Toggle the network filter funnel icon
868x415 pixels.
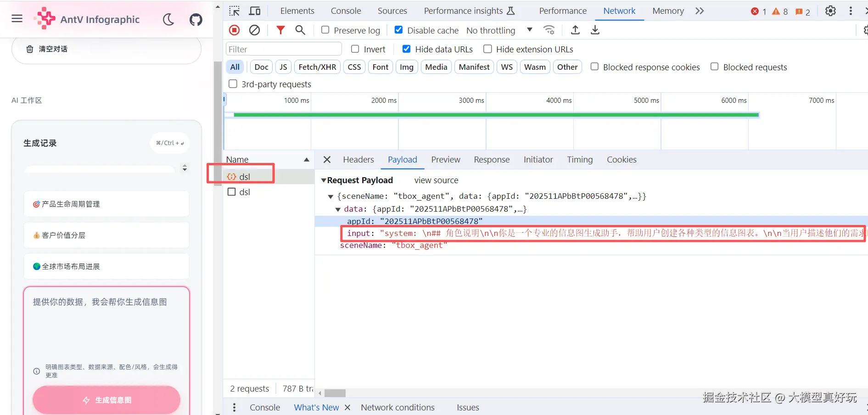coord(280,30)
